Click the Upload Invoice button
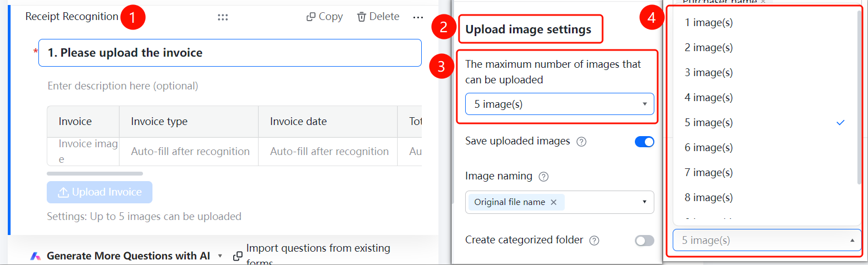This screenshot has width=868, height=265. 100,192
